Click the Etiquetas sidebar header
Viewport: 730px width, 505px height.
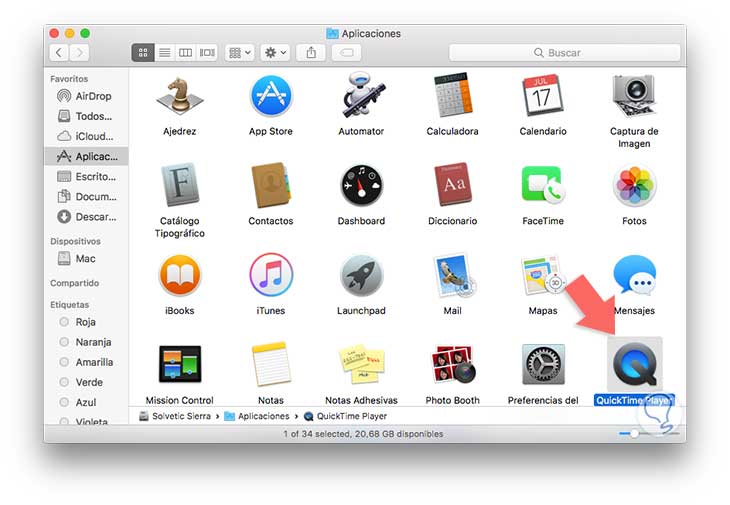tap(69, 305)
